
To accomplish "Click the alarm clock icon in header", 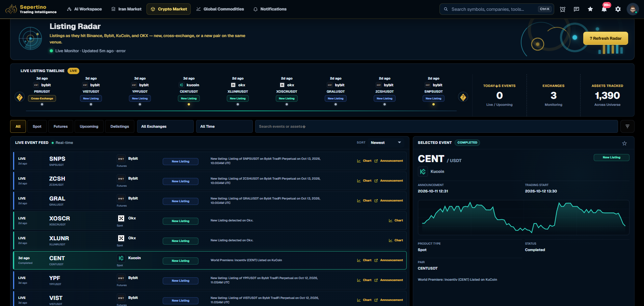I will (563, 9).
